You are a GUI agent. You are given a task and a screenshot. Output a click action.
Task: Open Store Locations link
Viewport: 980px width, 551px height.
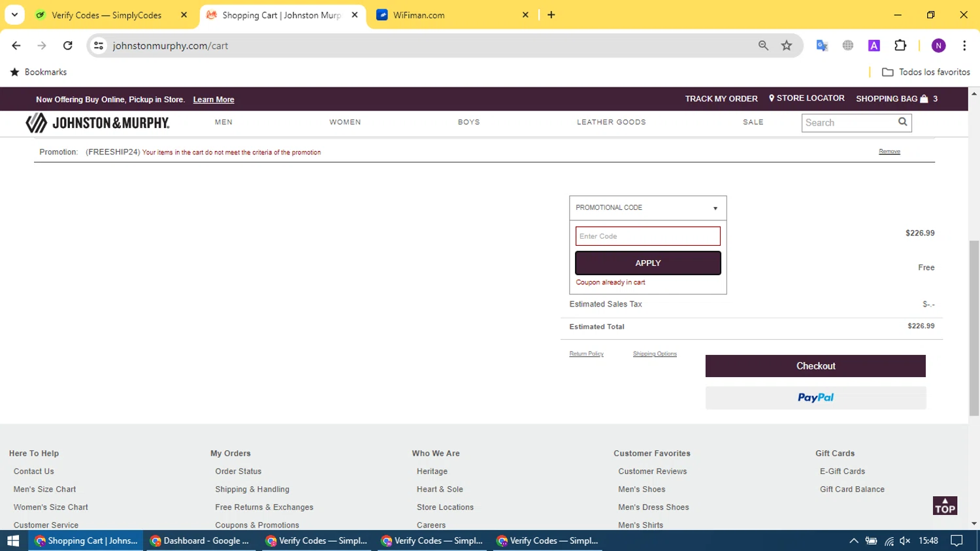445,507
